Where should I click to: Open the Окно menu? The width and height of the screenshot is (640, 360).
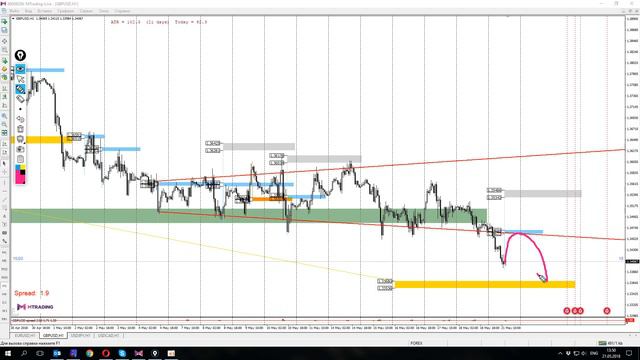tap(104, 11)
